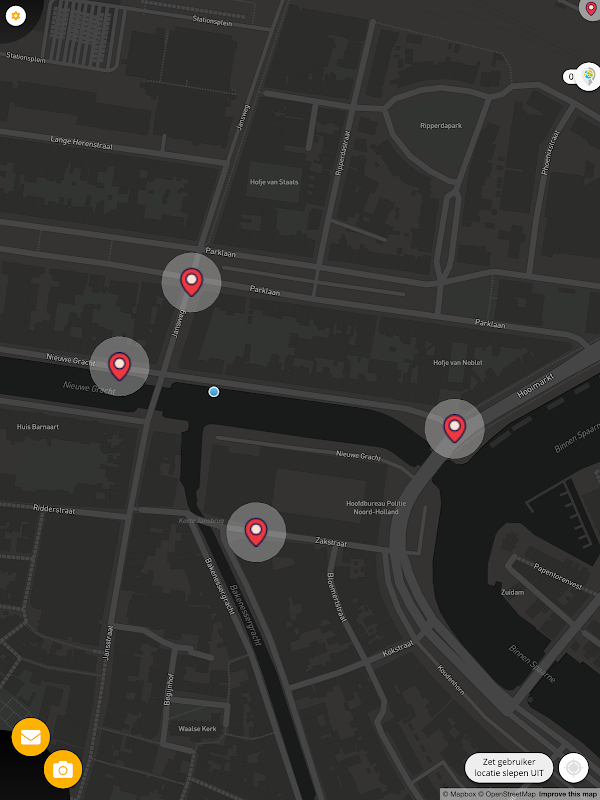Open settings via the orange gear icon
Image resolution: width=600 pixels, height=800 pixels.
tap(16, 16)
